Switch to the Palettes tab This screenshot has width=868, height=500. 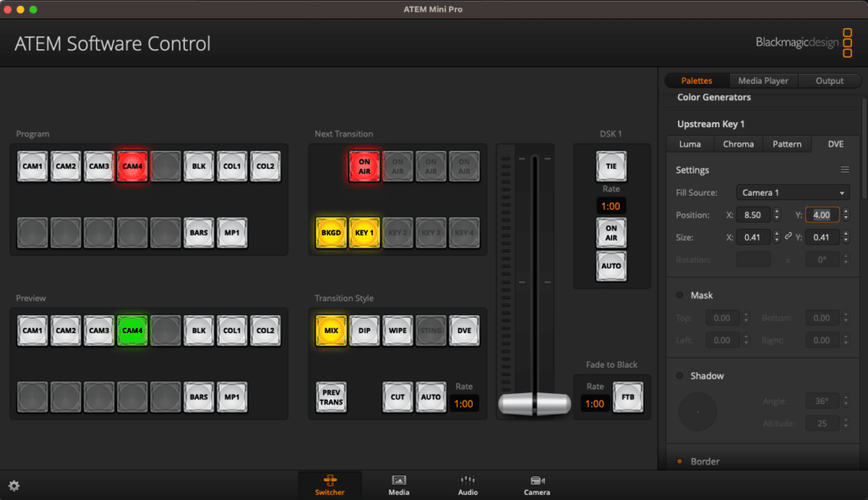697,81
